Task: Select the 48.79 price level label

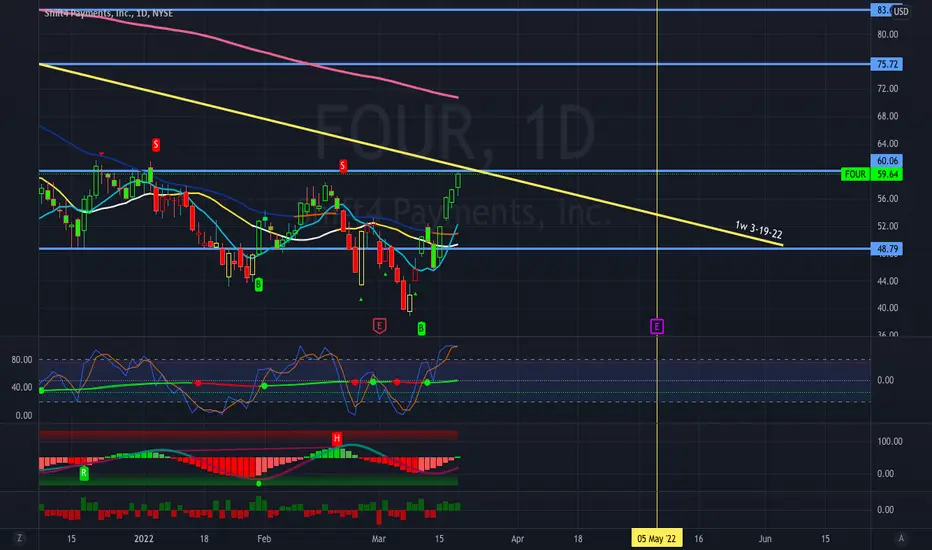Action: tap(887, 249)
